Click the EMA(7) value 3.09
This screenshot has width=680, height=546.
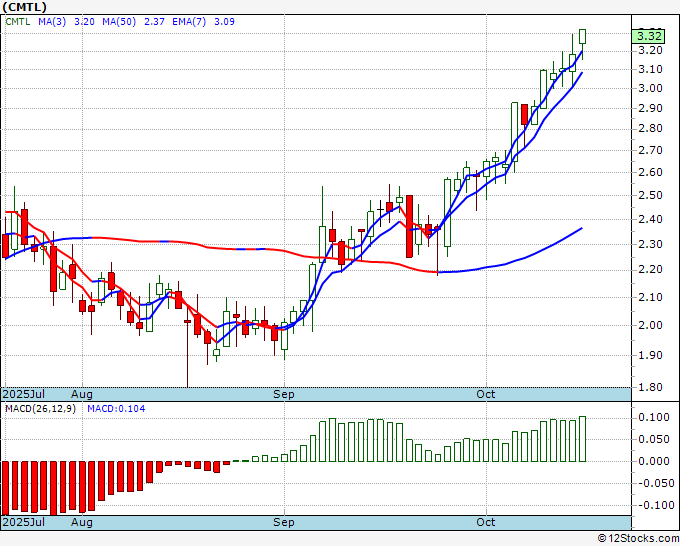[224, 21]
